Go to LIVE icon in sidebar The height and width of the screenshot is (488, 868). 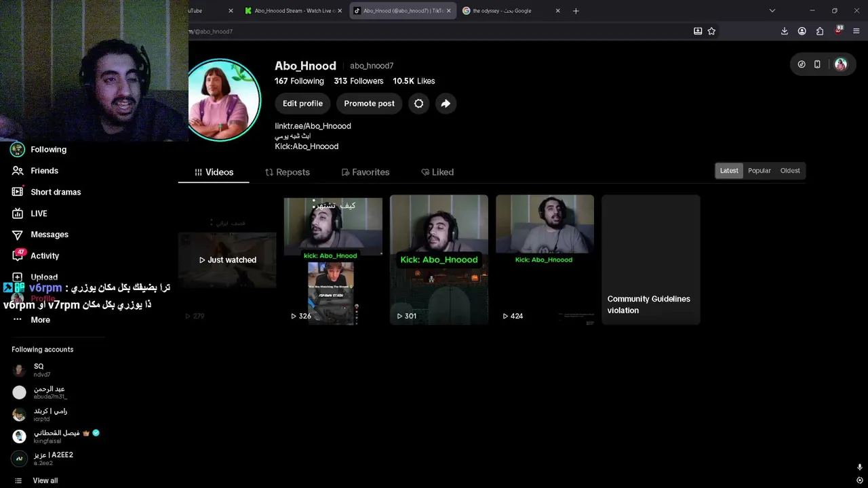click(x=18, y=213)
